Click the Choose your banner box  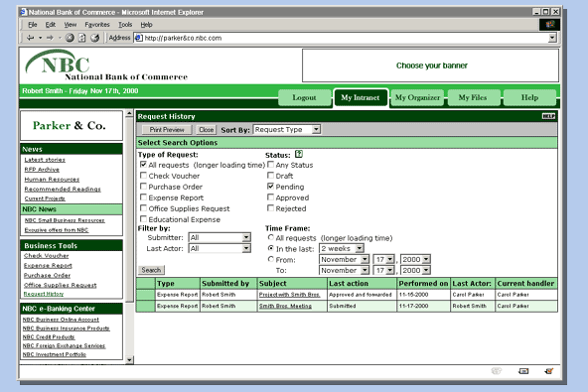tap(430, 65)
